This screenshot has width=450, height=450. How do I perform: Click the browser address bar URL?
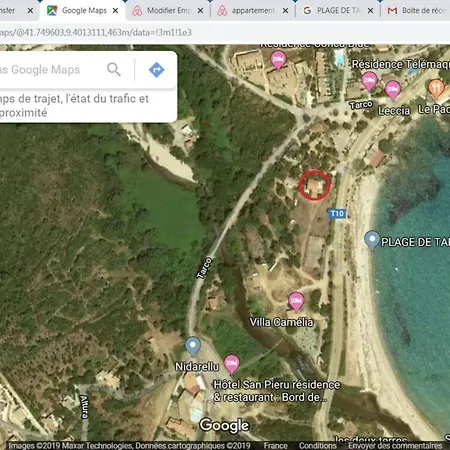click(96, 33)
